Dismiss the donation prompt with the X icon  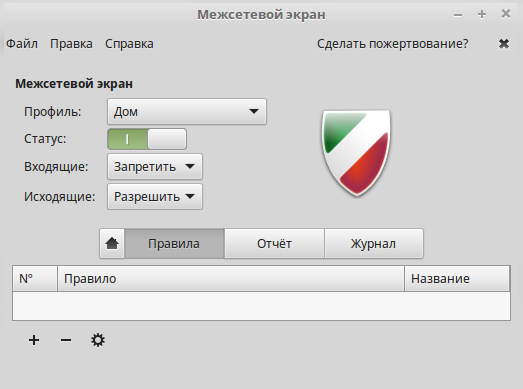pos(504,44)
